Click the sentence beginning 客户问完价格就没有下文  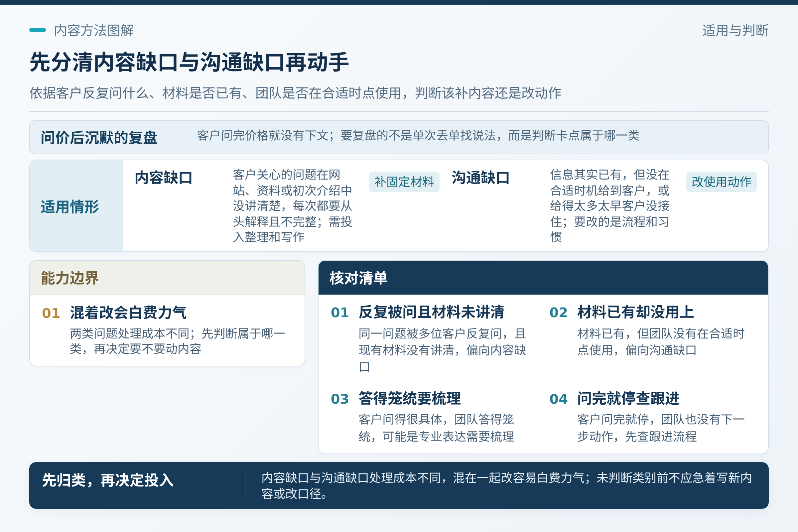[x=418, y=135]
